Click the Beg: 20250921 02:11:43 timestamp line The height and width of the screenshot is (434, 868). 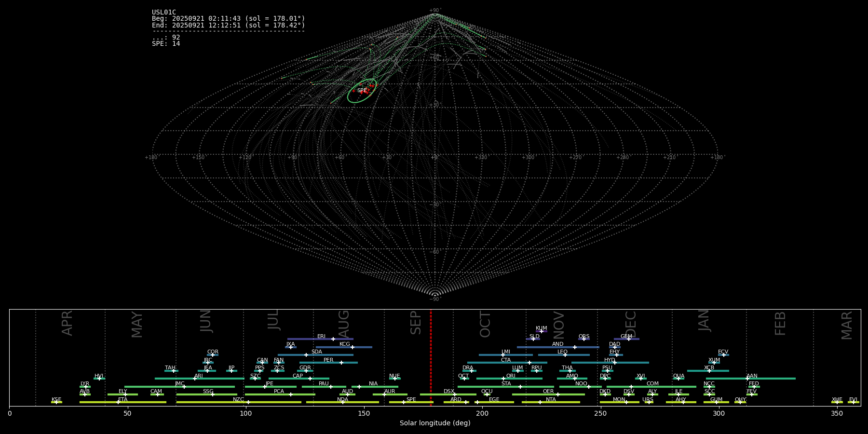click(229, 19)
